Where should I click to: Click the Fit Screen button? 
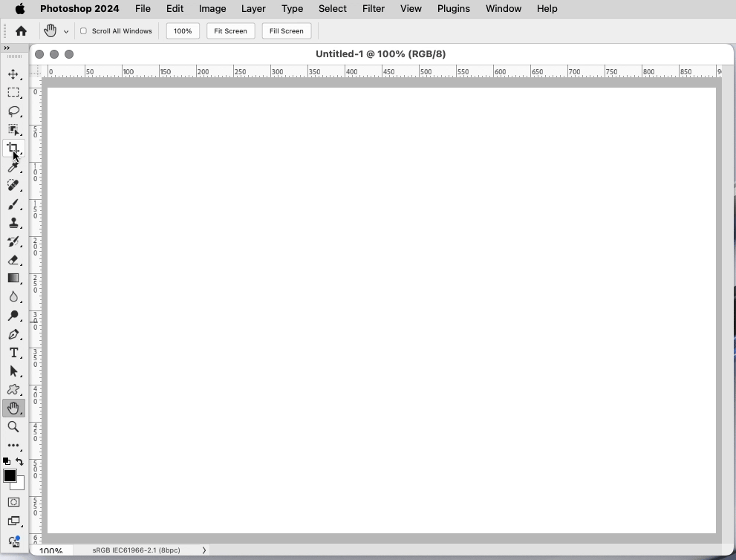[230, 31]
